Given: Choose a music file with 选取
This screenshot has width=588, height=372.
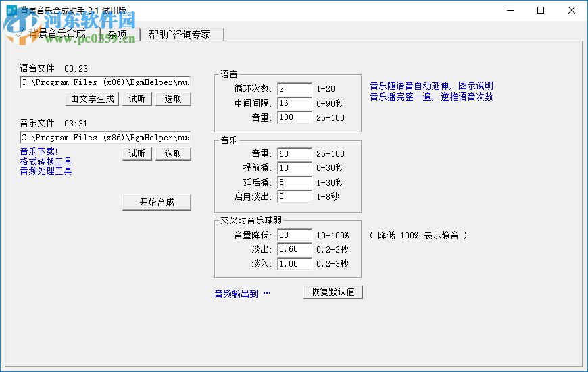Looking at the screenshot, I should [x=173, y=154].
